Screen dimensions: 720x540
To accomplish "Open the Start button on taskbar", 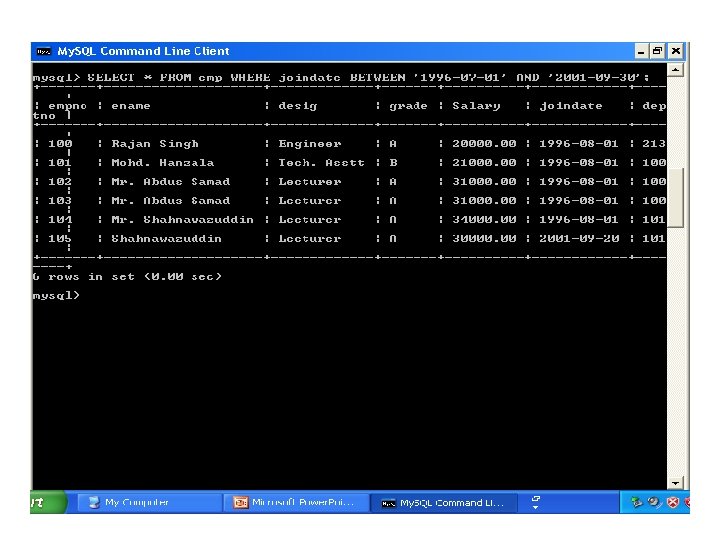I will coord(48,502).
